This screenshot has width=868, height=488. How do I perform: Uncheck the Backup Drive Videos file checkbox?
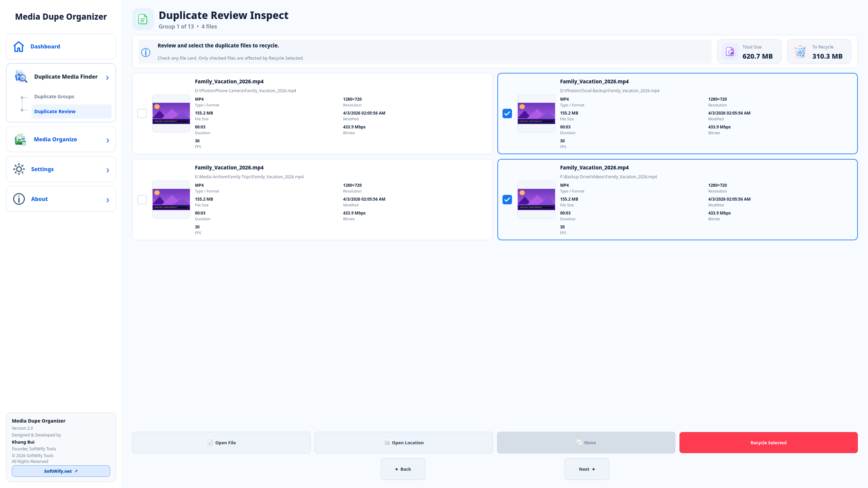click(x=507, y=200)
